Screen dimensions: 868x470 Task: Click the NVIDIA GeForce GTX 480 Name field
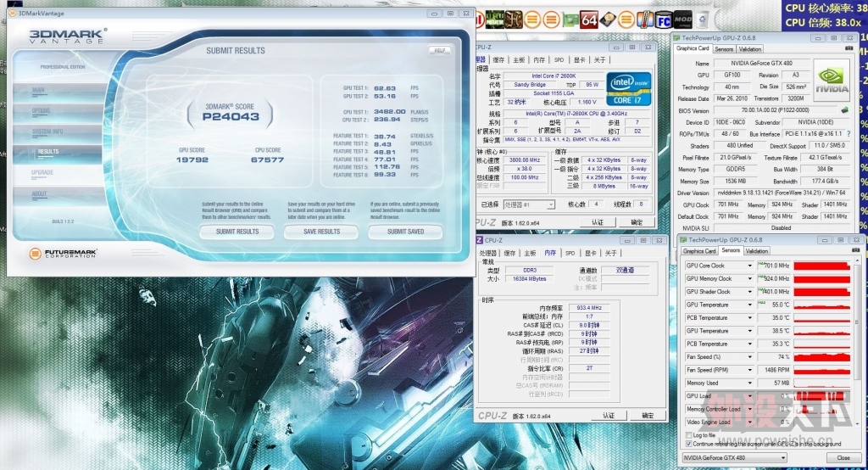[x=761, y=63]
